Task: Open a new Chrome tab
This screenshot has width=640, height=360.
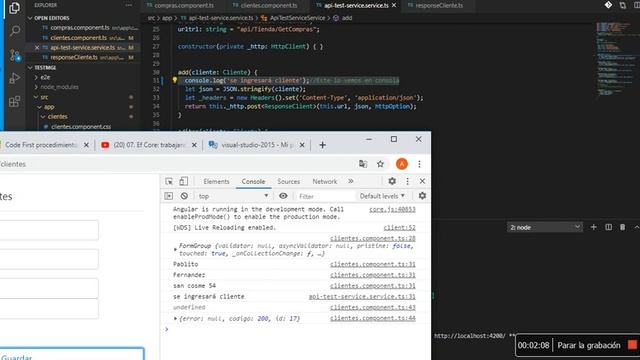Action: coord(322,145)
